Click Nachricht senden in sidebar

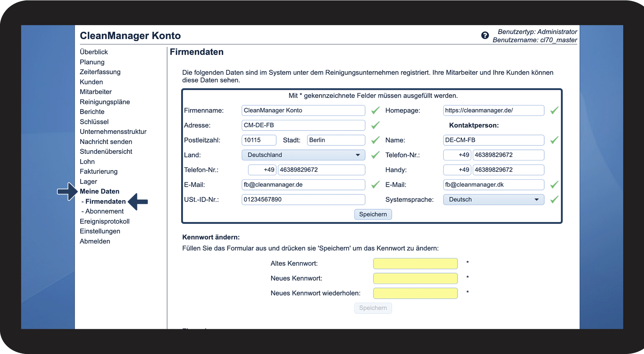tap(106, 142)
